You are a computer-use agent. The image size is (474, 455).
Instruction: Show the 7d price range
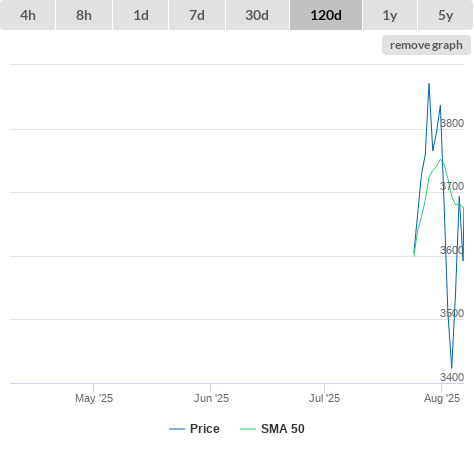[x=197, y=15]
